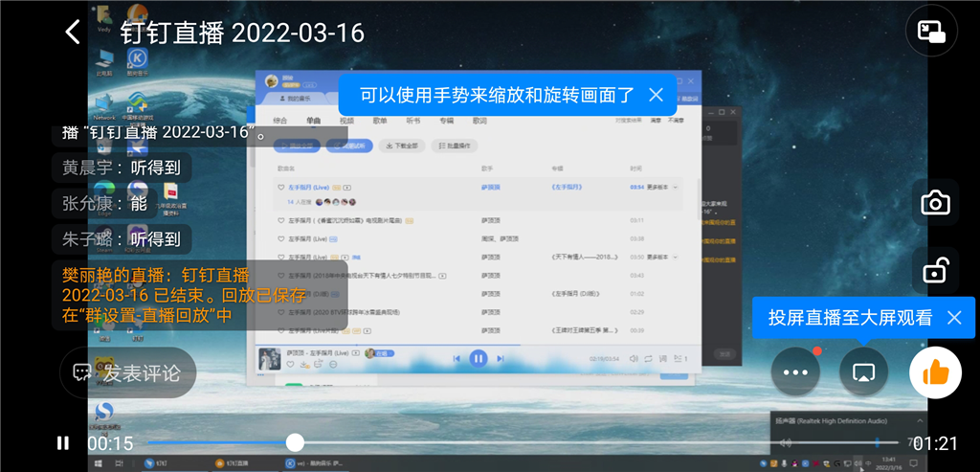Click the 下载全部 button

click(402, 146)
